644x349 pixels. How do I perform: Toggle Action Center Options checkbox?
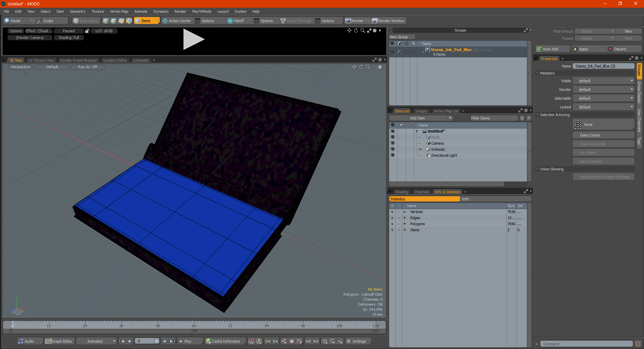[198, 21]
